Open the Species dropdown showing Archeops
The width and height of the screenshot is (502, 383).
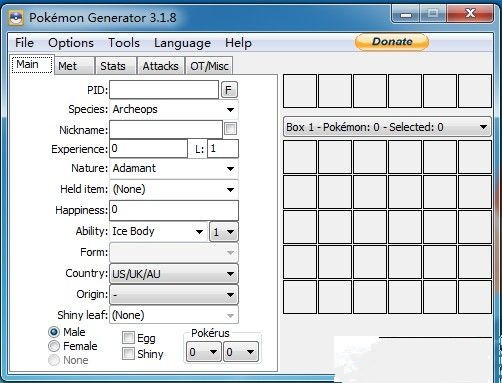click(174, 109)
